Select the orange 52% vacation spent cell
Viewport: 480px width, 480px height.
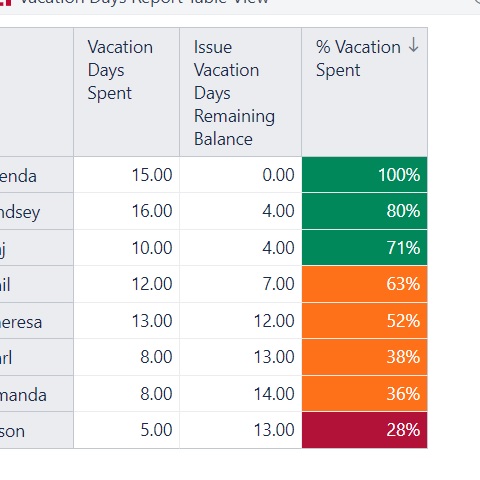point(365,321)
